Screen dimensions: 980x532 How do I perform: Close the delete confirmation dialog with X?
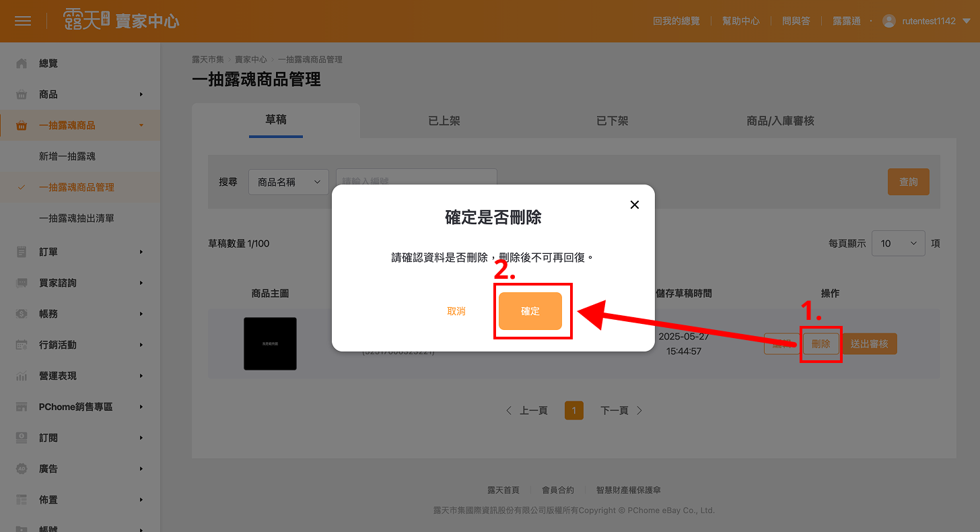[634, 205]
